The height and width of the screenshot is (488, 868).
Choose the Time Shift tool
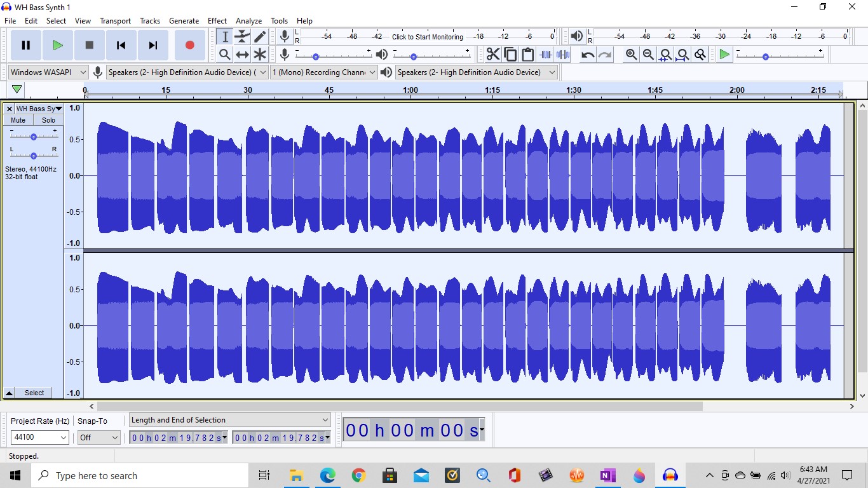242,55
